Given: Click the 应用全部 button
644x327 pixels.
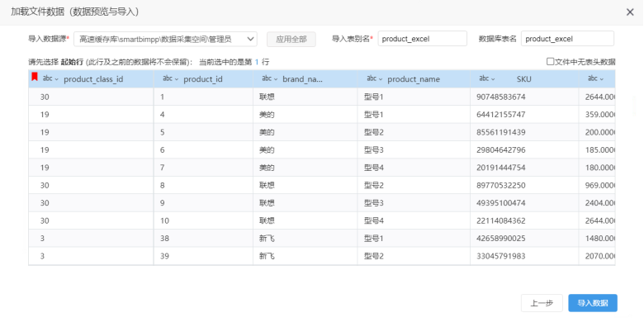Looking at the screenshot, I should pos(291,40).
